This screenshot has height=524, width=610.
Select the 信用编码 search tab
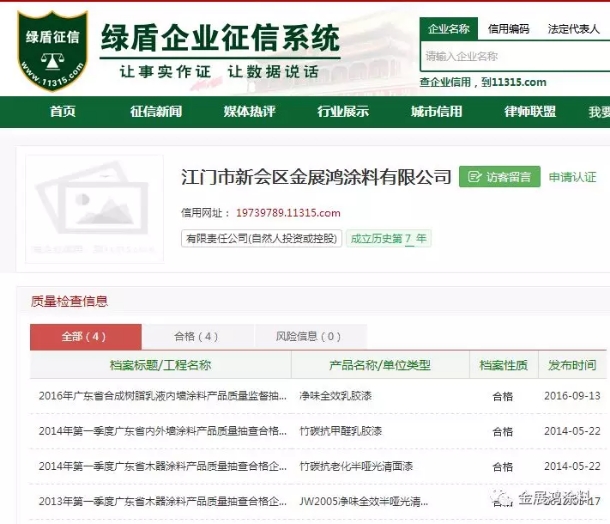(508, 29)
